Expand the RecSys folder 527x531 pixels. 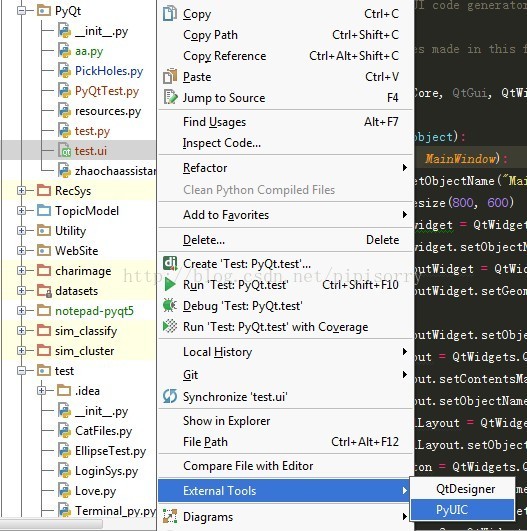21,191
